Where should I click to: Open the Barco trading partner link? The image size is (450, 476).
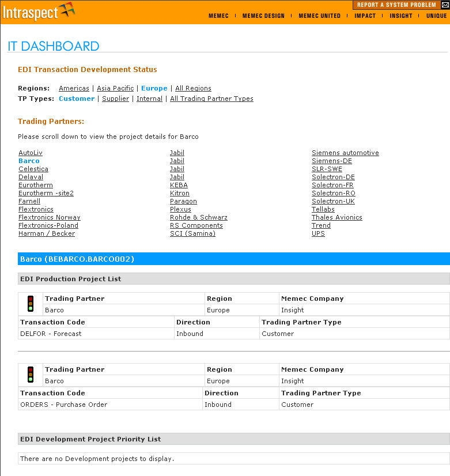29,161
